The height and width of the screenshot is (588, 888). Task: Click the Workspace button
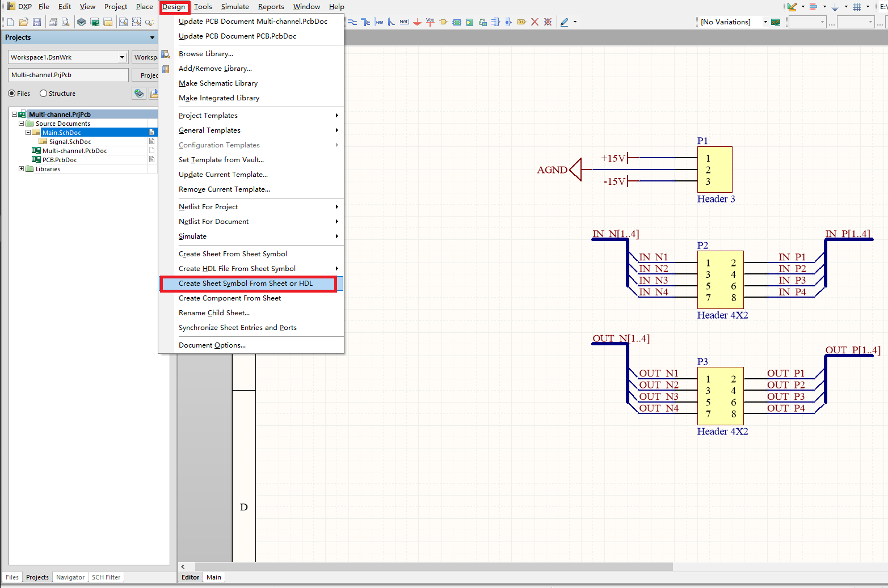(145, 57)
